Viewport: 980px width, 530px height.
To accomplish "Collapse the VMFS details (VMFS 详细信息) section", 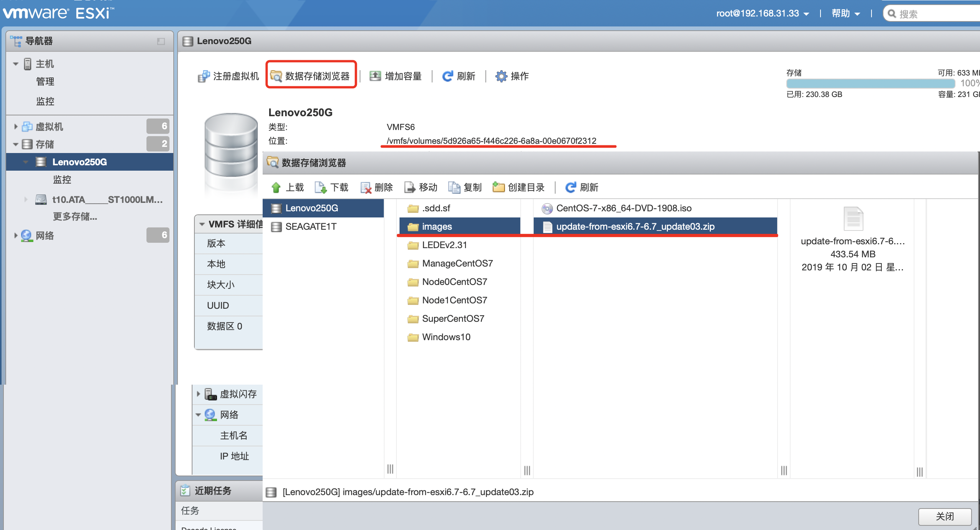I will pos(202,224).
